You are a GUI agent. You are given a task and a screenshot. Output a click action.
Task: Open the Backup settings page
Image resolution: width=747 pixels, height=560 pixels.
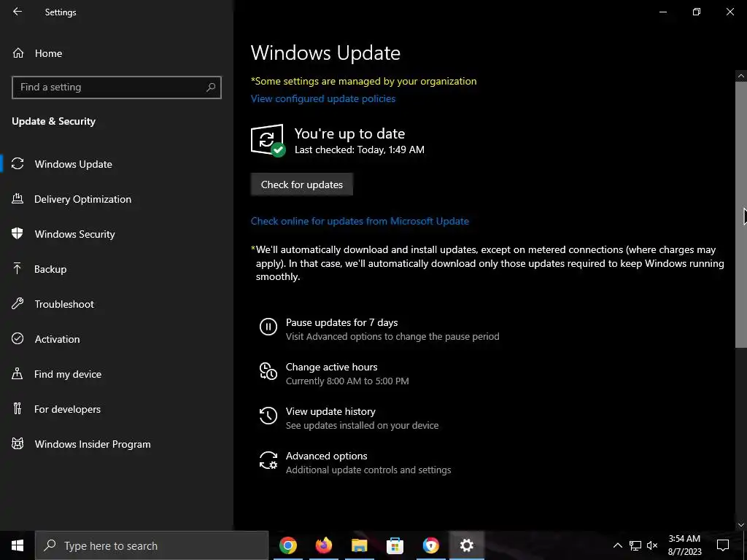tap(117, 269)
